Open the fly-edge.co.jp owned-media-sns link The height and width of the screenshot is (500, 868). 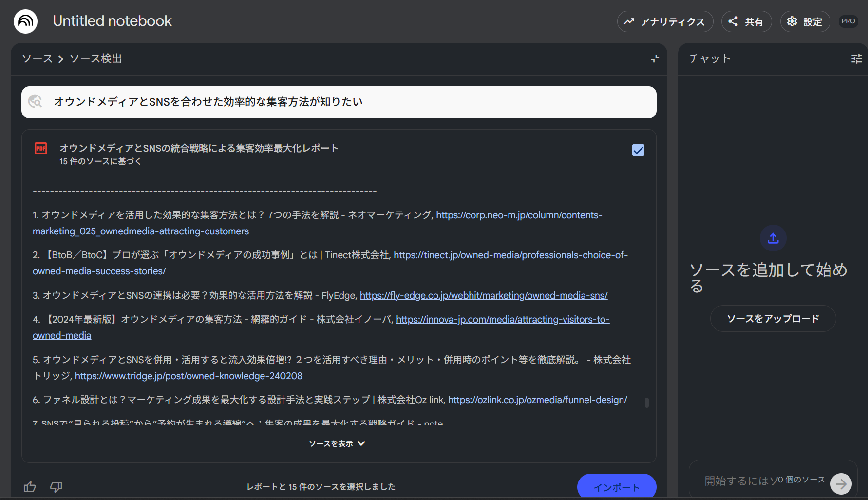coord(484,295)
